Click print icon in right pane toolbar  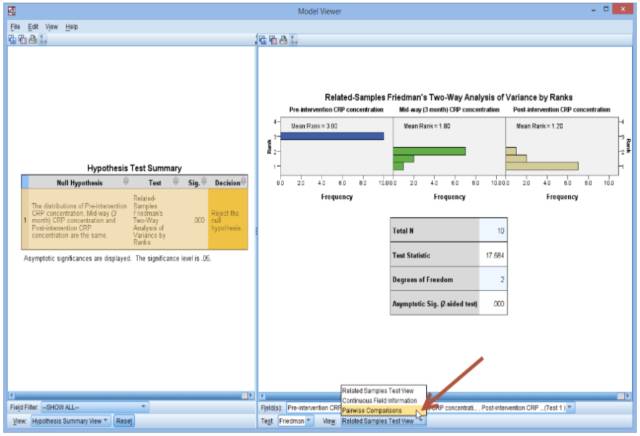coord(283,40)
